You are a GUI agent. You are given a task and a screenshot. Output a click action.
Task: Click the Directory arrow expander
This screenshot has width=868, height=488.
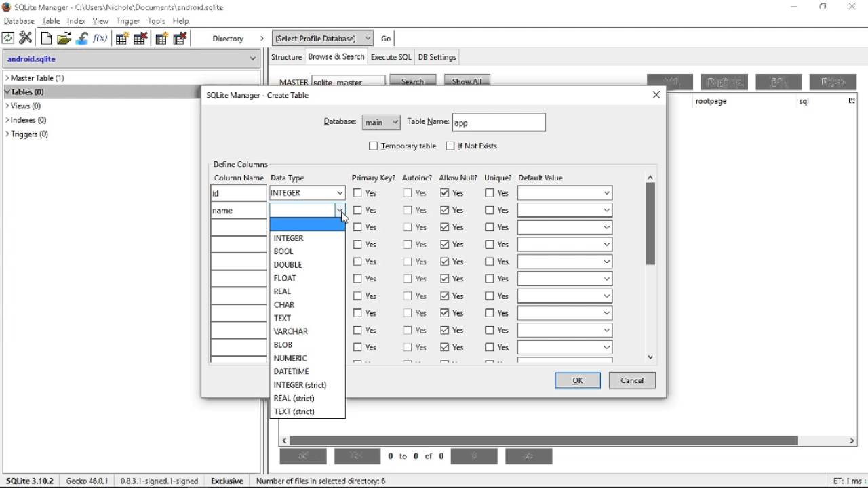click(x=262, y=39)
